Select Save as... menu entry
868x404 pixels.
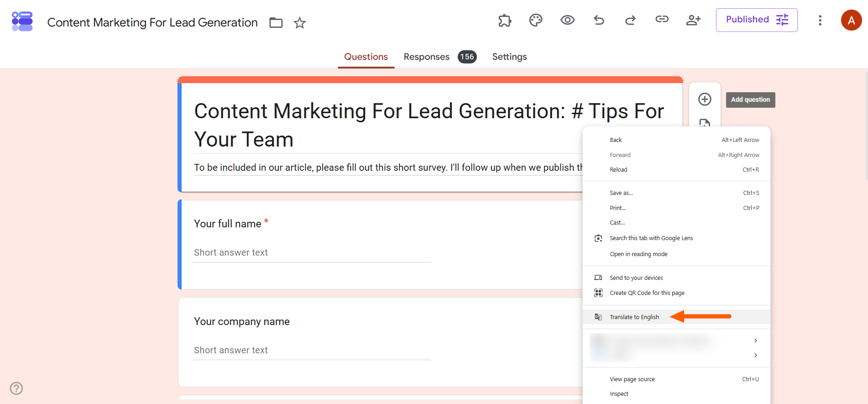(x=677, y=193)
